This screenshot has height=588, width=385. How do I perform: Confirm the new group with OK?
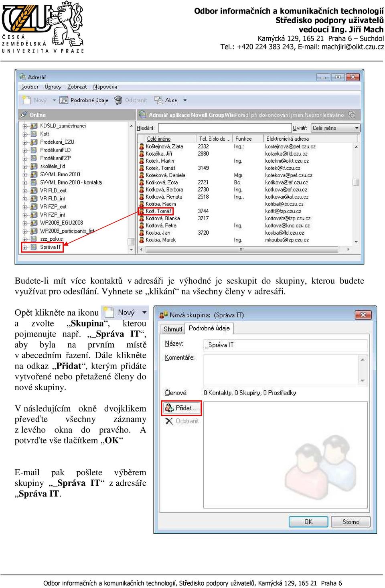[x=308, y=522]
